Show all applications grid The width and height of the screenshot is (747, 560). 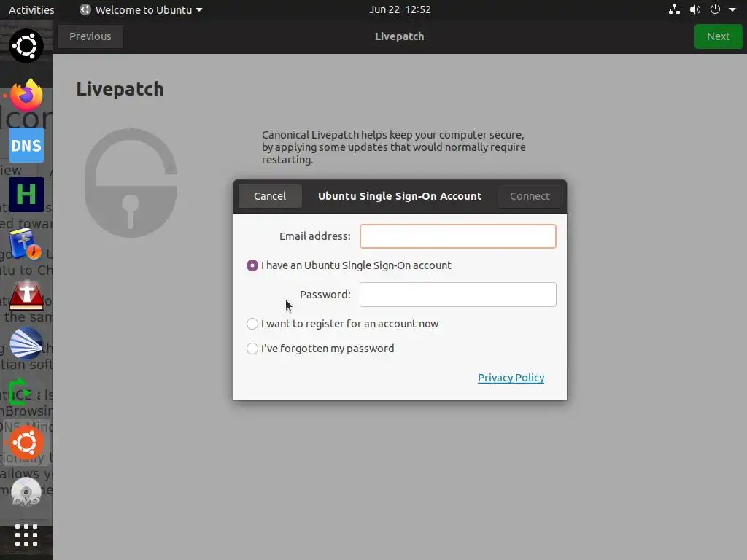click(x=26, y=536)
